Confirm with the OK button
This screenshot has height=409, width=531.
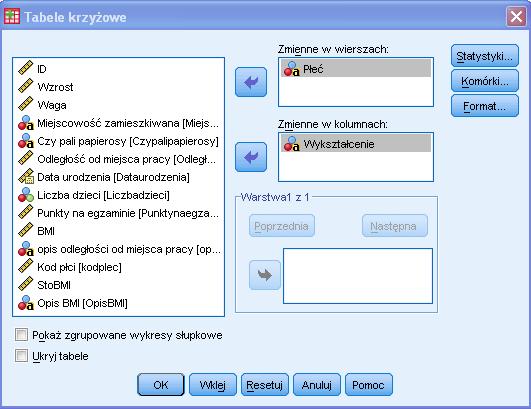[x=161, y=385]
